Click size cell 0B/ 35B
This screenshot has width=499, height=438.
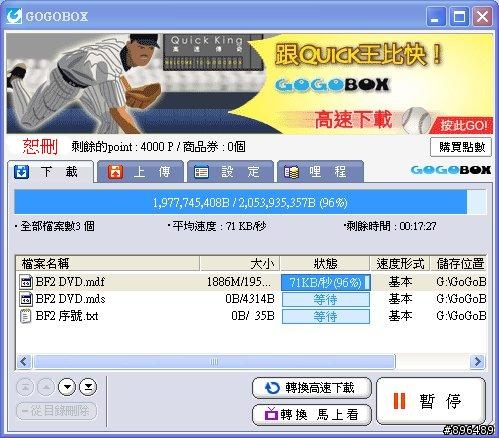(253, 316)
